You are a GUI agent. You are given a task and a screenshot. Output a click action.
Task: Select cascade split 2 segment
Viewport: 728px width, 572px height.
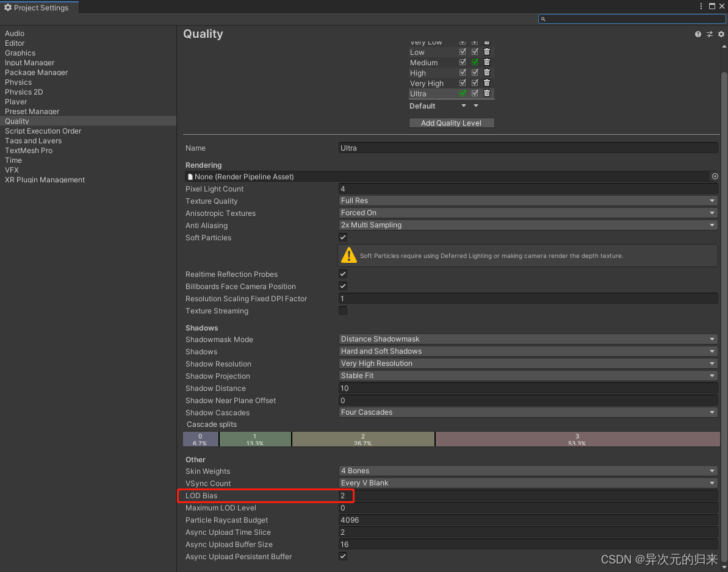tap(363, 439)
